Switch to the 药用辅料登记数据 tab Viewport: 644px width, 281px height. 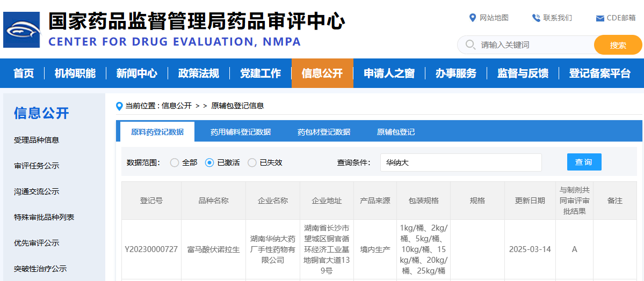tap(240, 132)
